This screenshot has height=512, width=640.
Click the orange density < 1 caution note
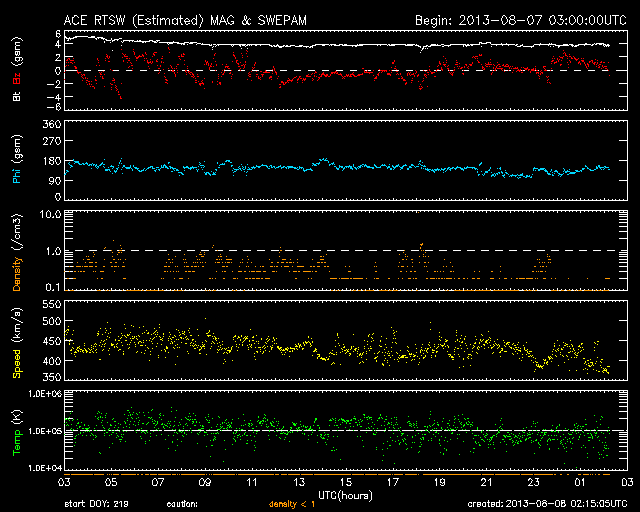pyautogui.click(x=300, y=503)
